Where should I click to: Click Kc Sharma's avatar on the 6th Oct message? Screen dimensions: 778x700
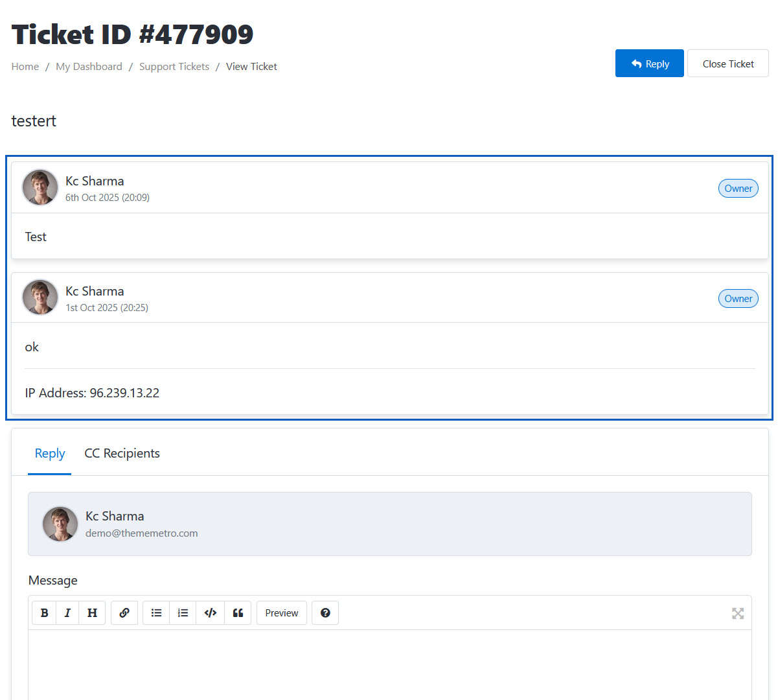point(40,188)
